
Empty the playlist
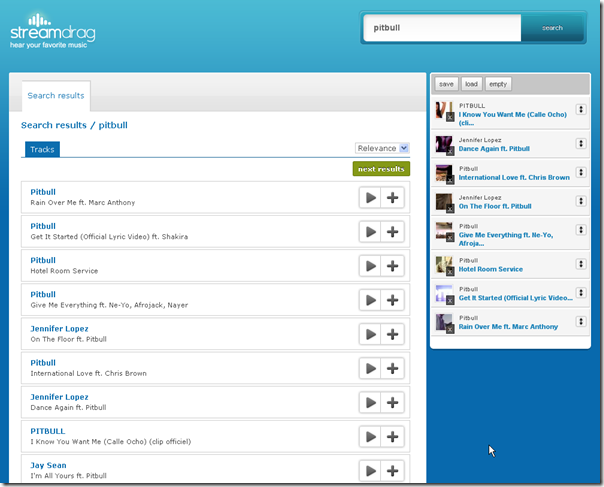[x=498, y=84]
